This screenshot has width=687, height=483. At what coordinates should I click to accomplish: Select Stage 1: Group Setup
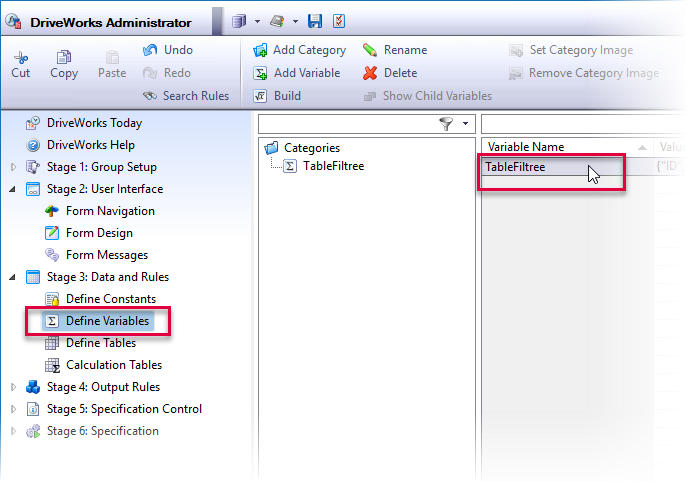click(91, 167)
